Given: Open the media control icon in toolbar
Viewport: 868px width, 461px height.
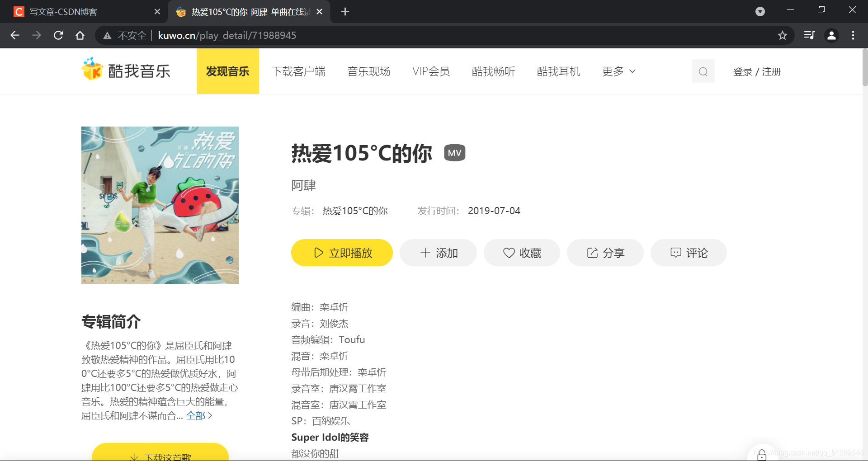Looking at the screenshot, I should 809,35.
